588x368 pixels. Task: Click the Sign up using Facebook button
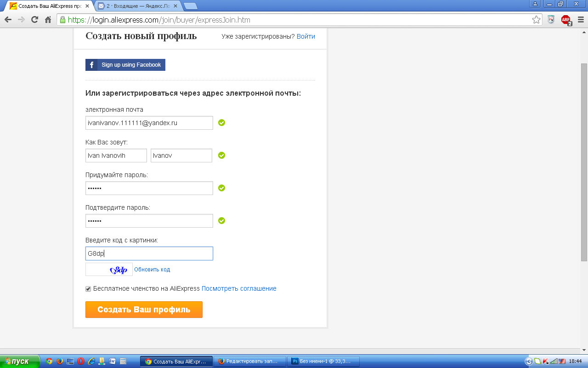(125, 65)
